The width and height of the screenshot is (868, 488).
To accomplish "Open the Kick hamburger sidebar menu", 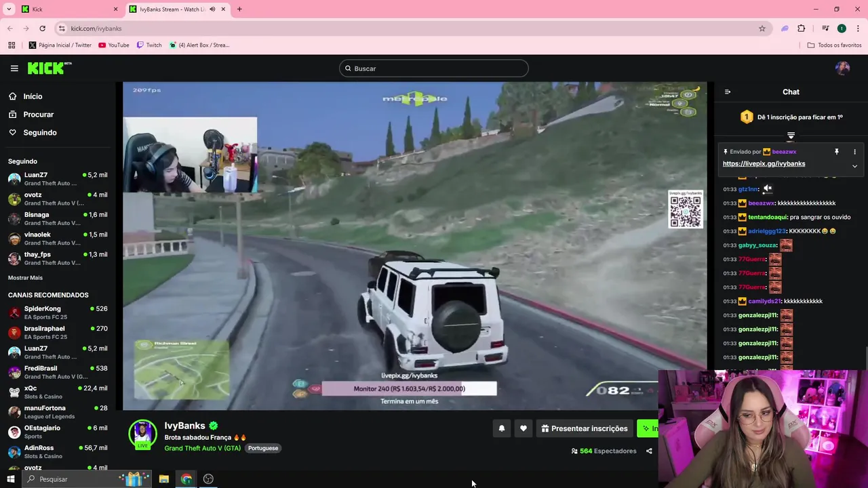I will [x=14, y=68].
